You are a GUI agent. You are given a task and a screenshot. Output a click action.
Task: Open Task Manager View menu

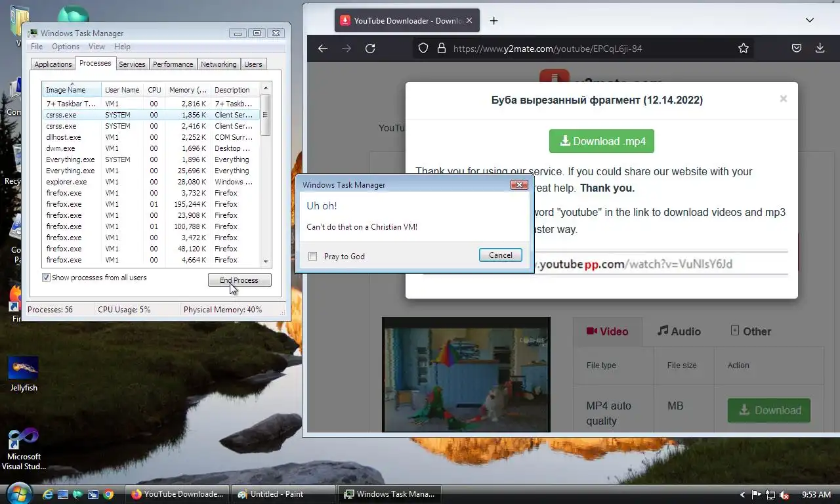96,47
